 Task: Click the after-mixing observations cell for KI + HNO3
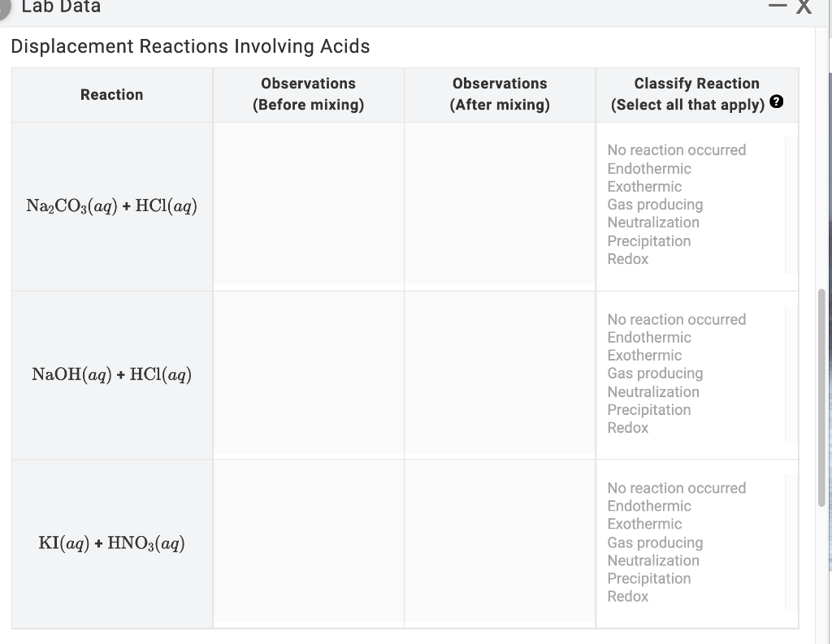pos(499,542)
